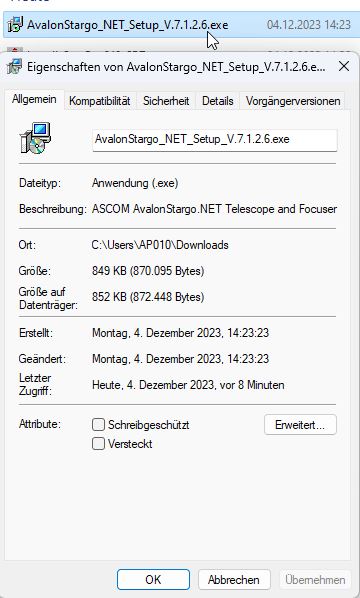360x598 pixels.
Task: Select the Allgemein tab
Action: tap(34, 100)
